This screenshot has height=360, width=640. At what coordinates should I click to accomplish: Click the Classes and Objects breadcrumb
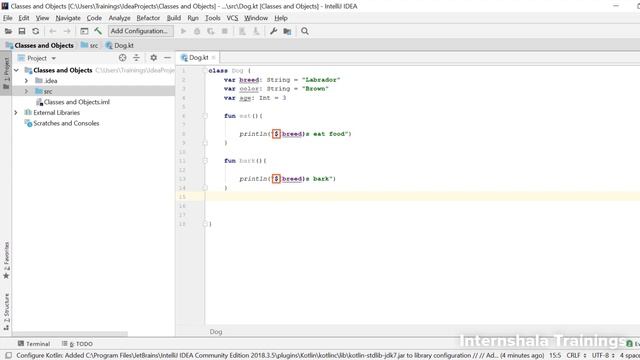(x=40, y=45)
